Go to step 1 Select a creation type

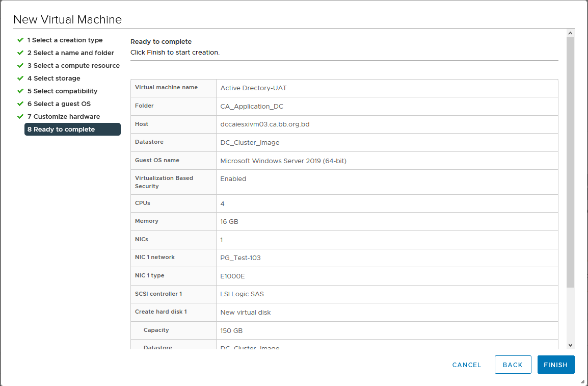65,40
